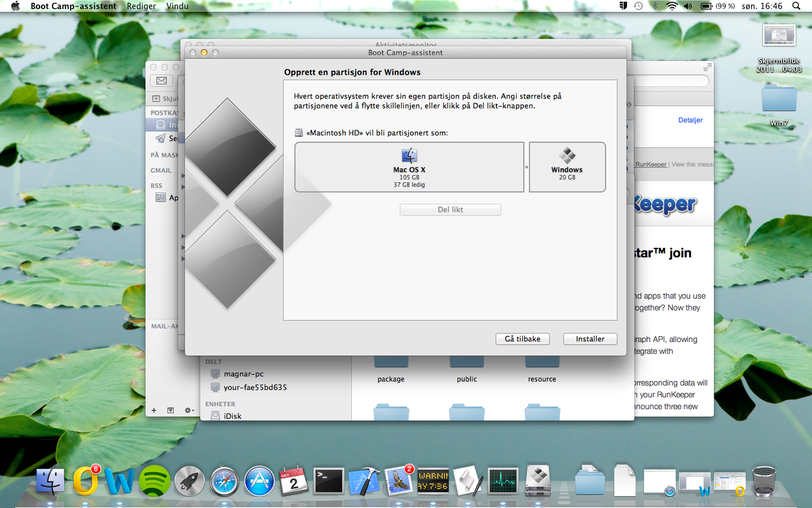Viewport: 812px width, 508px height.
Task: Open the blank document stack in Dock
Action: pos(625,480)
